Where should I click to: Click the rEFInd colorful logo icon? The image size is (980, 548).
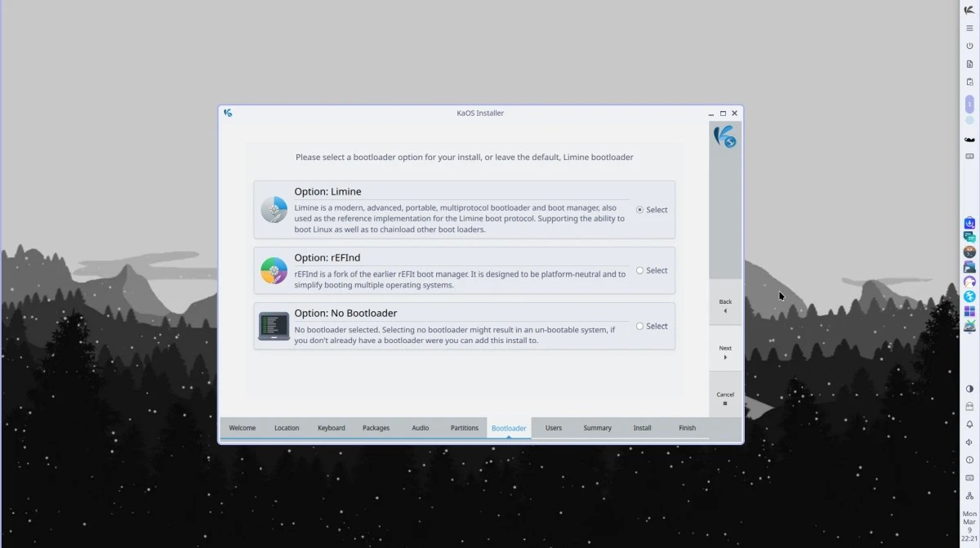(x=274, y=270)
